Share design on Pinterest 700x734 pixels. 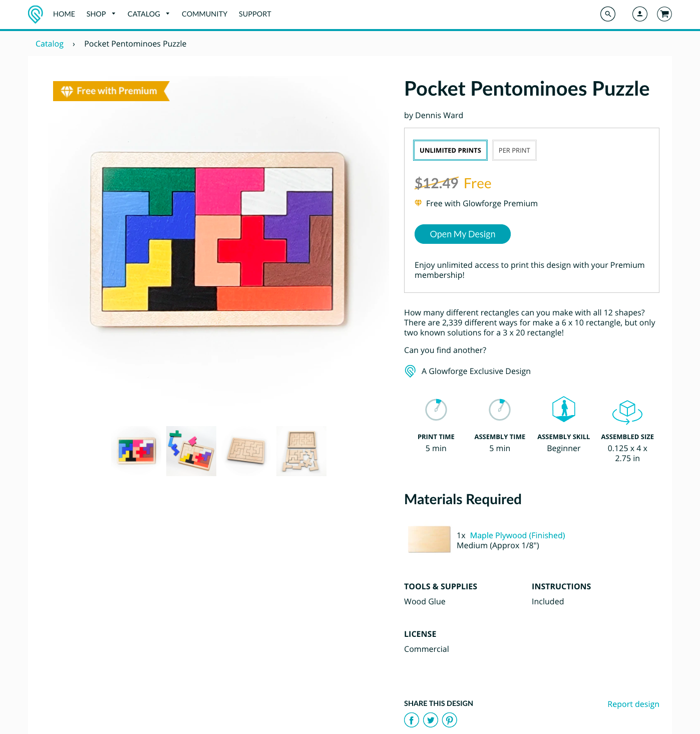click(450, 720)
